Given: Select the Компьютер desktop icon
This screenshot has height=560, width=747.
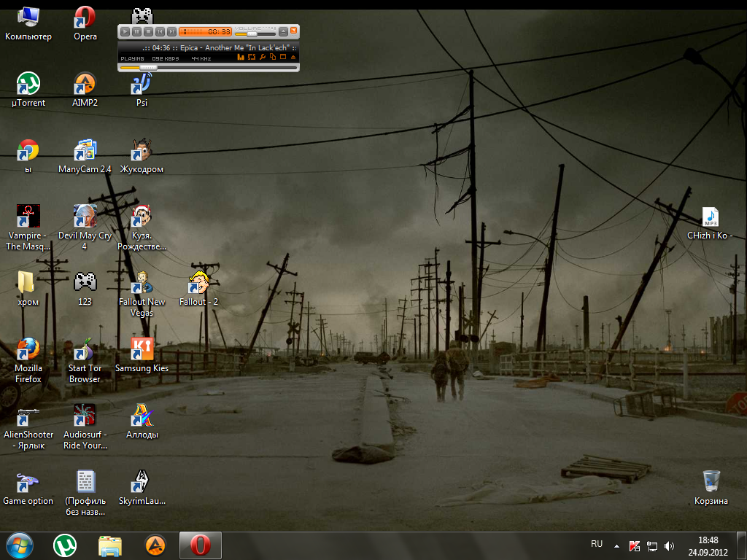Looking at the screenshot, I should coord(28,23).
